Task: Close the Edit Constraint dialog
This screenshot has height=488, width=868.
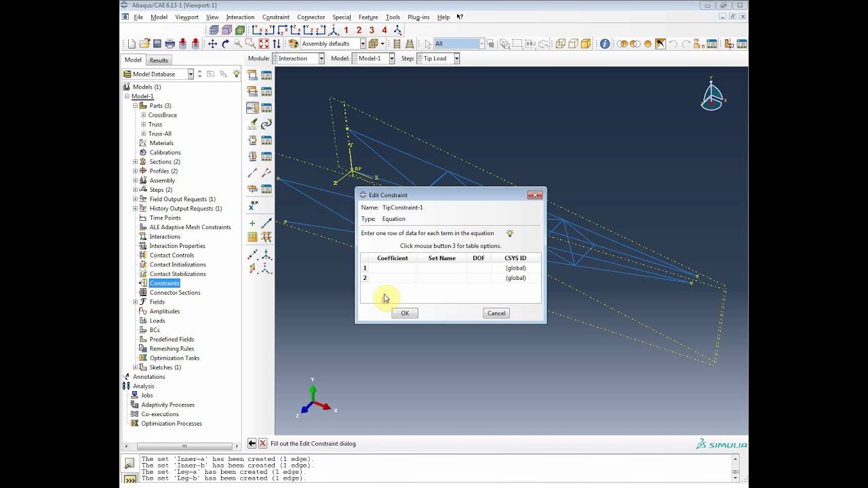Action: click(534, 195)
